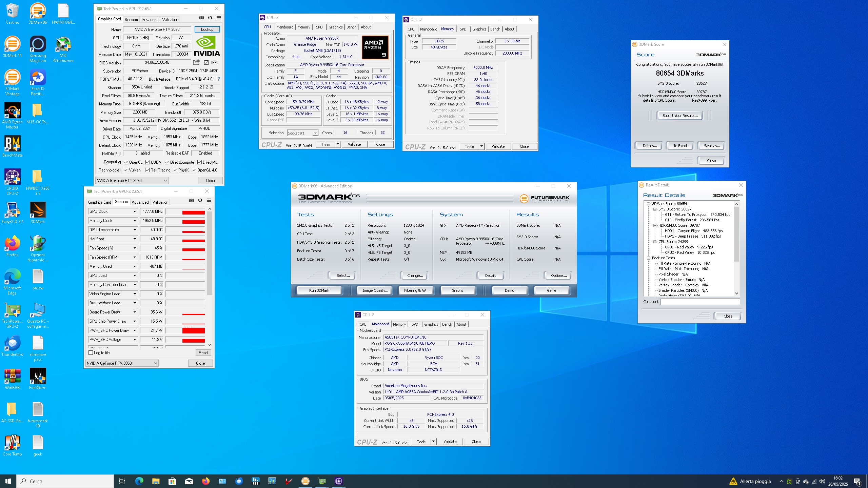Toggle PhysX checkbox
Image resolution: width=868 pixels, height=488 pixels.
175,170
